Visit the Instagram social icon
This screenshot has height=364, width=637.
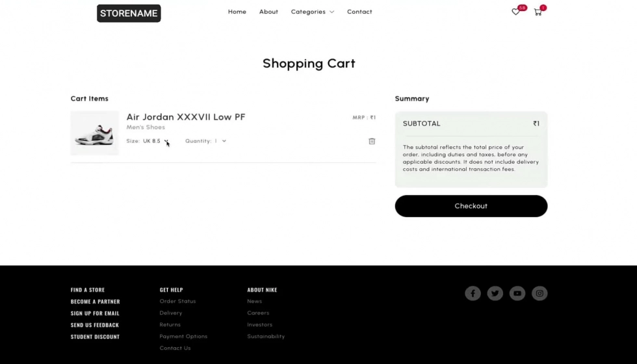539,293
